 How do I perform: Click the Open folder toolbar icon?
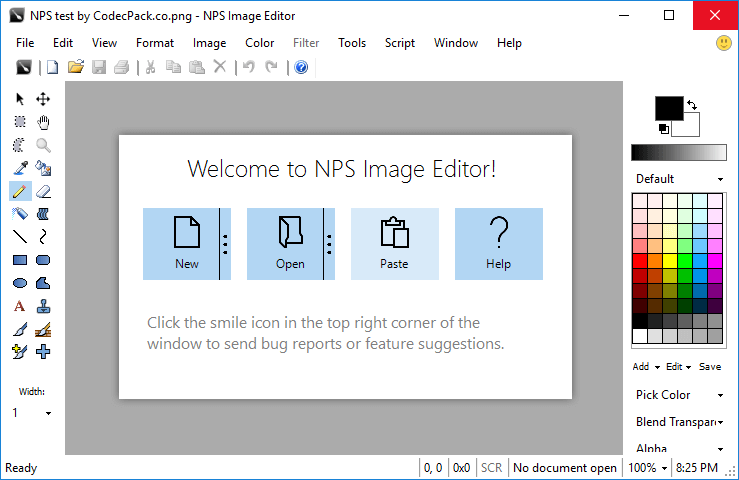pos(75,67)
